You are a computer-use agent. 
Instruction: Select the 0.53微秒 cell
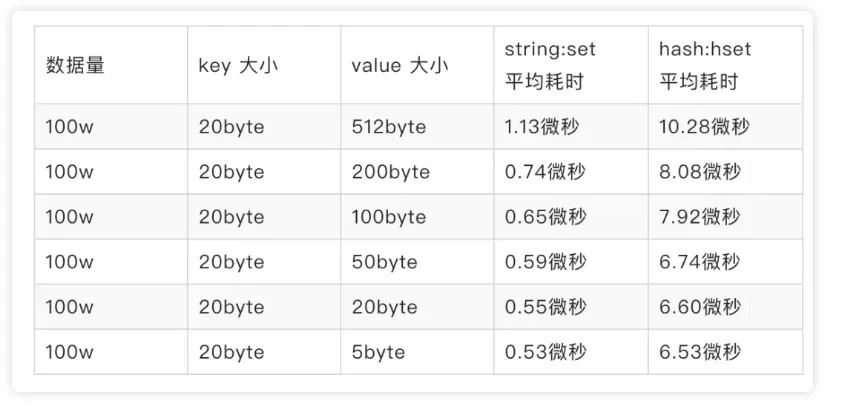(571, 352)
